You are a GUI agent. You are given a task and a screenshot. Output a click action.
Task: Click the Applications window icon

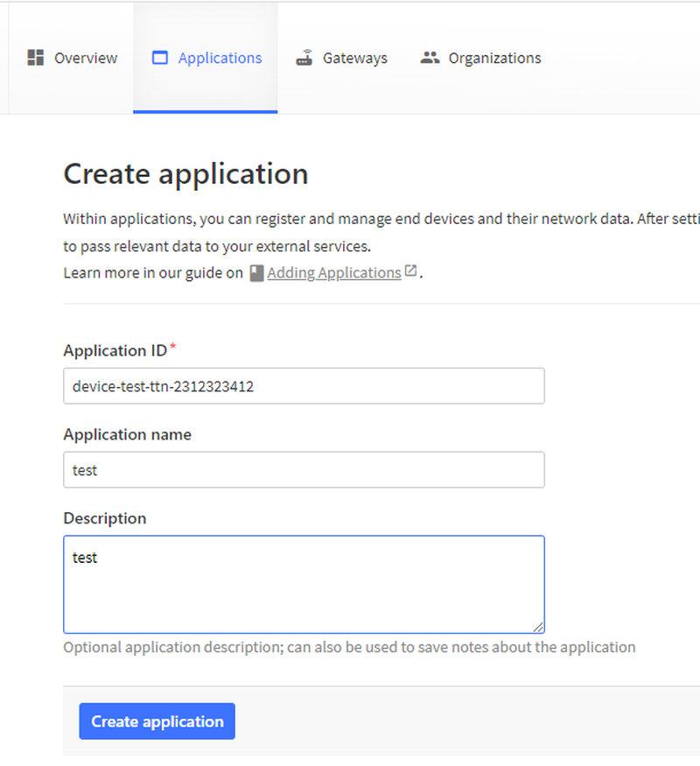[x=159, y=58]
